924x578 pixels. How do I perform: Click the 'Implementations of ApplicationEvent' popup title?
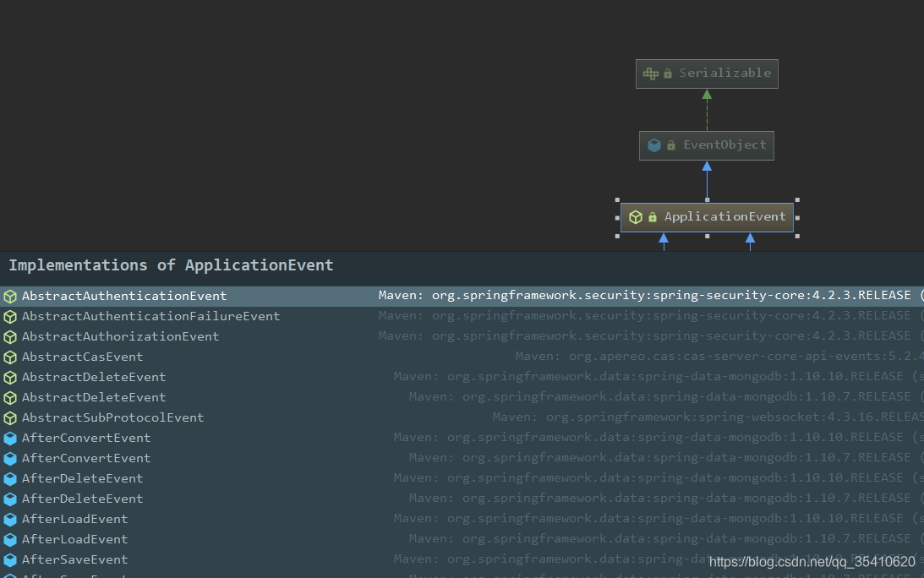pos(171,265)
